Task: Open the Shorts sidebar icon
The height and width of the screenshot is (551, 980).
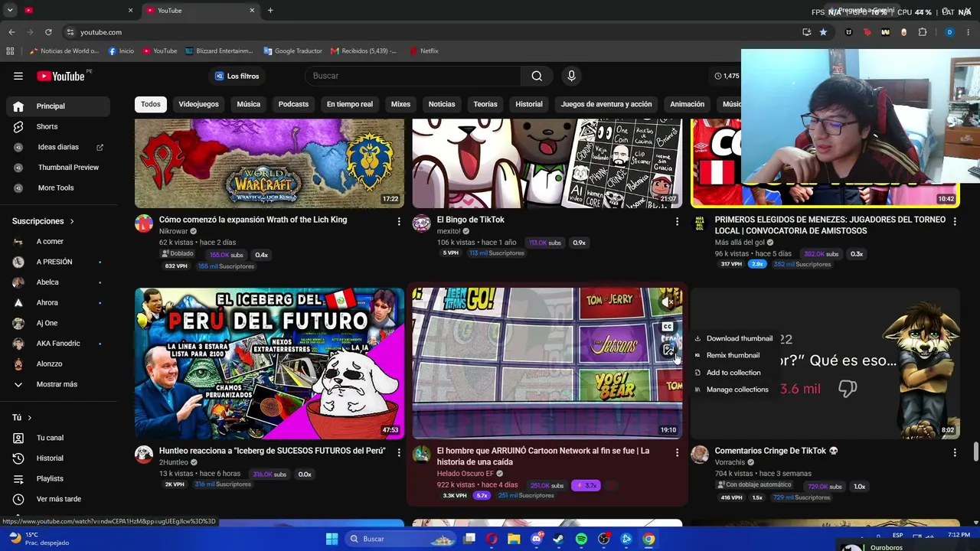Action: [x=18, y=126]
